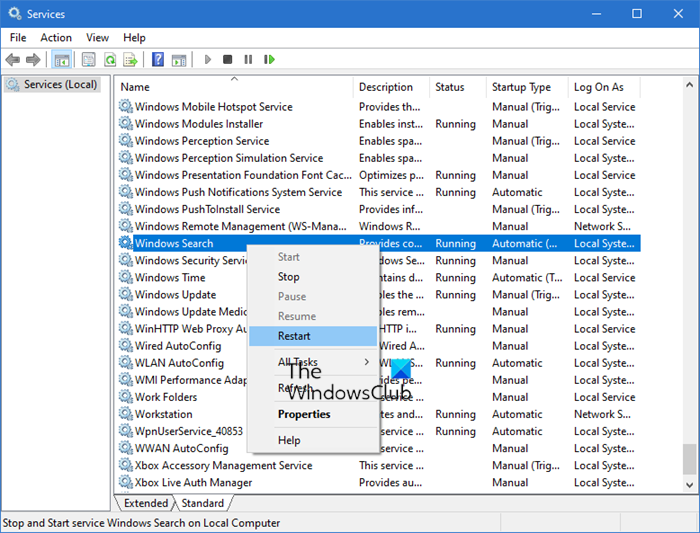
Task: Open the Properties toolbar icon
Action: point(88,59)
